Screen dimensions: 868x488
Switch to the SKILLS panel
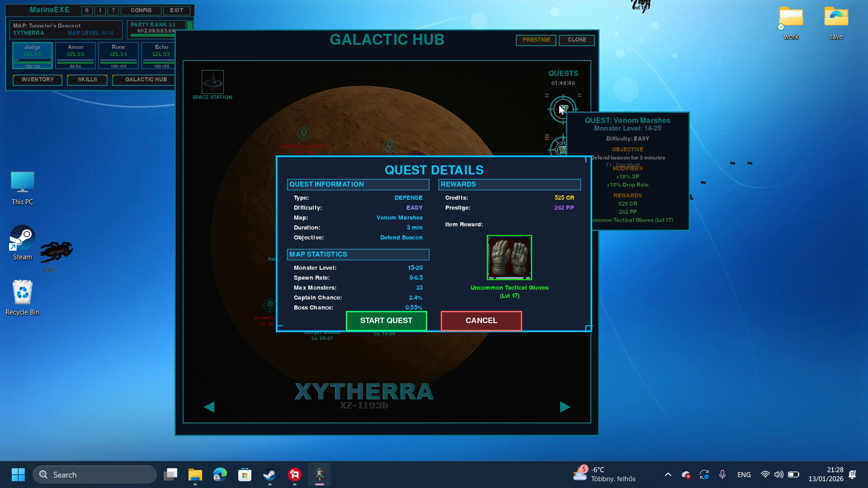pyautogui.click(x=86, y=80)
